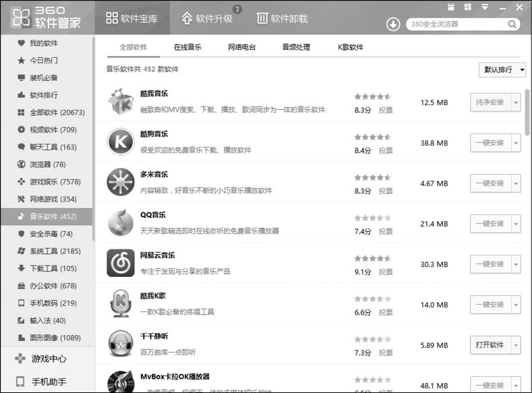
Task: Click 纯净安装 for 酷我音乐
Action: pyautogui.click(x=490, y=102)
